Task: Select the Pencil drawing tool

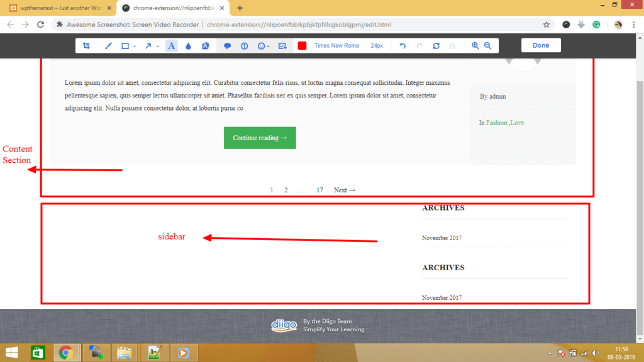Action: [109, 45]
